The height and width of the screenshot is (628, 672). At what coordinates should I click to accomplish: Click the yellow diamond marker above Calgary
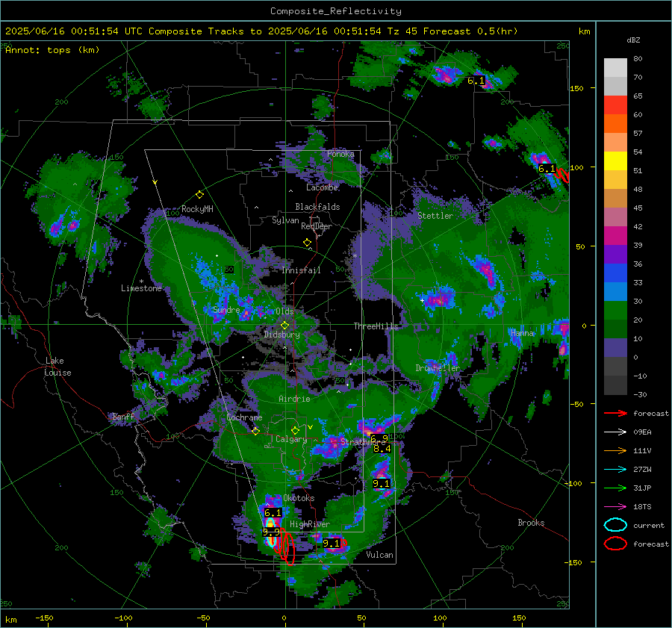295,430
